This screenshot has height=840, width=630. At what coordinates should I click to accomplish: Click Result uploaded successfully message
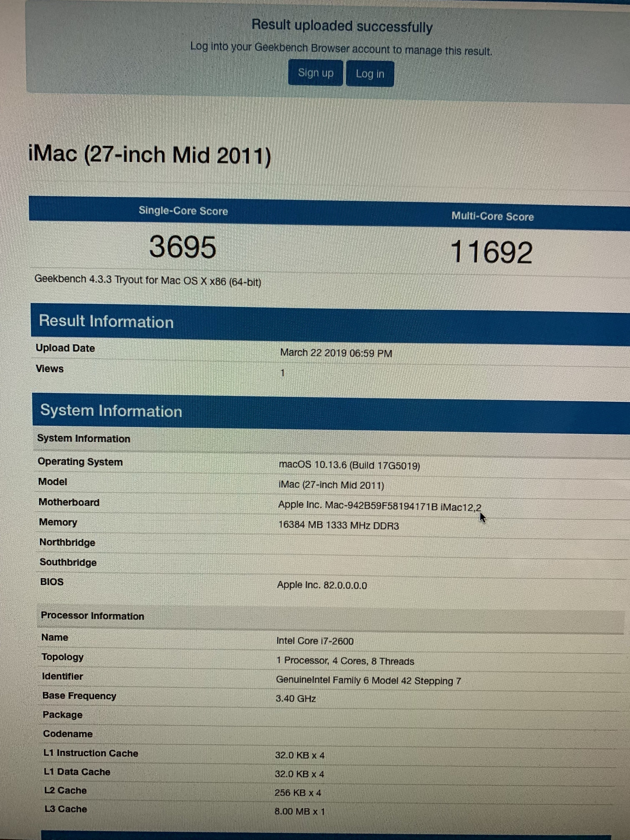click(x=342, y=26)
